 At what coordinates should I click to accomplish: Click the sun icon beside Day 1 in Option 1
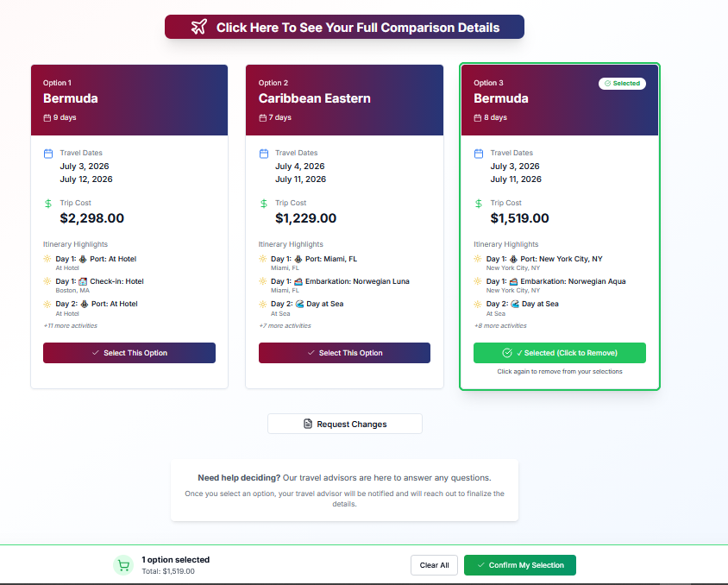[x=46, y=258]
